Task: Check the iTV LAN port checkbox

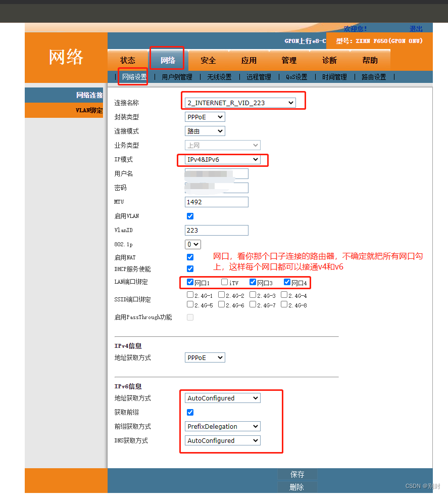Action: pyautogui.click(x=224, y=282)
